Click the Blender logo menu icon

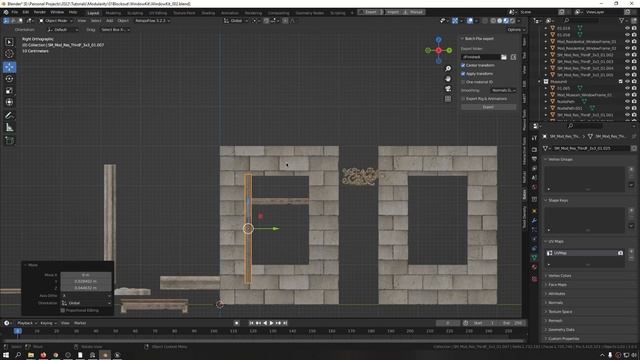pyautogui.click(x=6, y=12)
